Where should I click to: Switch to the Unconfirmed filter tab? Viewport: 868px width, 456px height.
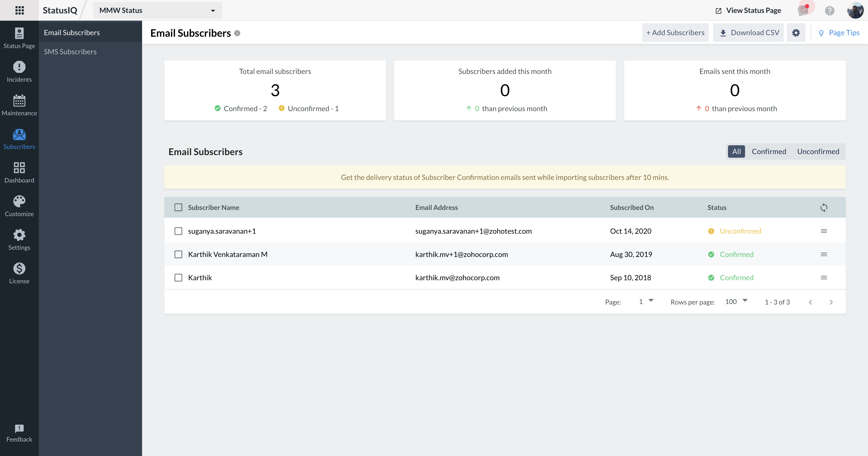click(818, 151)
